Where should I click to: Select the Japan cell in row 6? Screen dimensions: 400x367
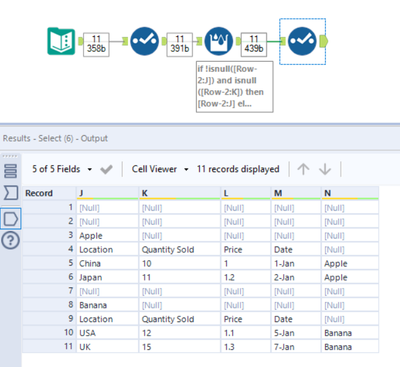(x=107, y=277)
